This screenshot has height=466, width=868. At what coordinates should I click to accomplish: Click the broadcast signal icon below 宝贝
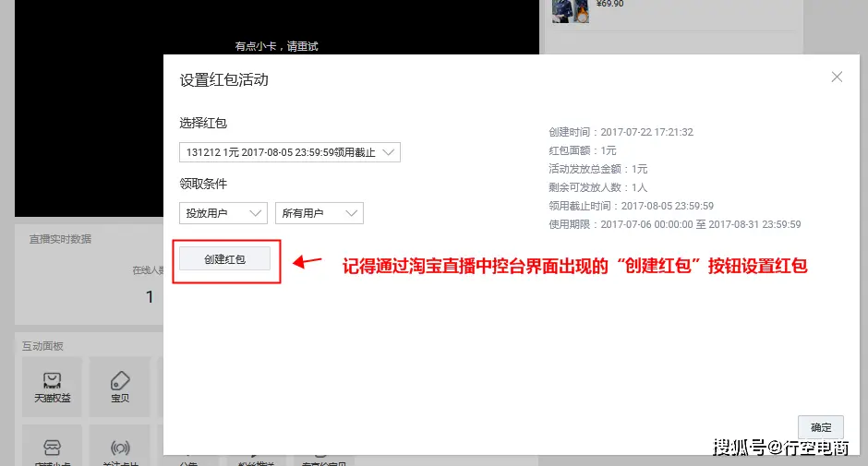[x=119, y=447]
